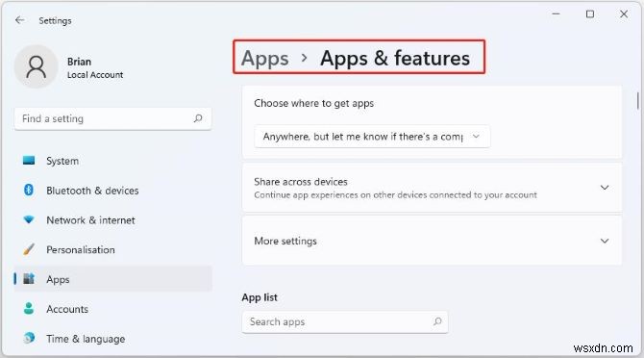The height and width of the screenshot is (358, 644).
Task: Click the 'Continue app experiences on other devices' description
Action: [395, 194]
